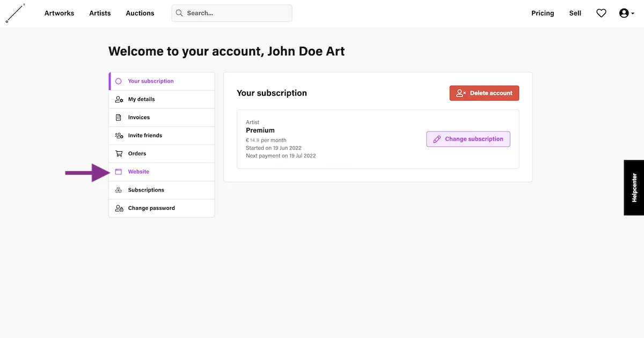Click the 'Started on 19 Jun 2022' text

[274, 148]
